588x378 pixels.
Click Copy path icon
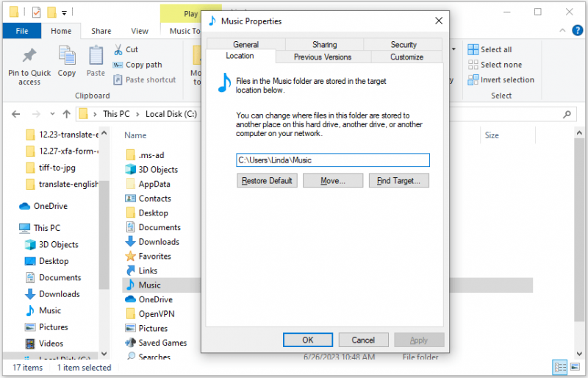pos(118,65)
